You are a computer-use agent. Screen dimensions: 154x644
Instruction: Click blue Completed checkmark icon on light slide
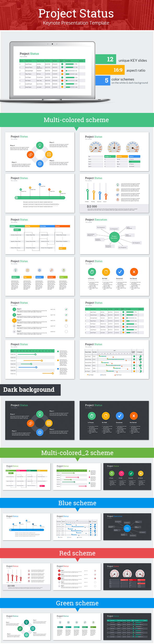tap(120, 272)
